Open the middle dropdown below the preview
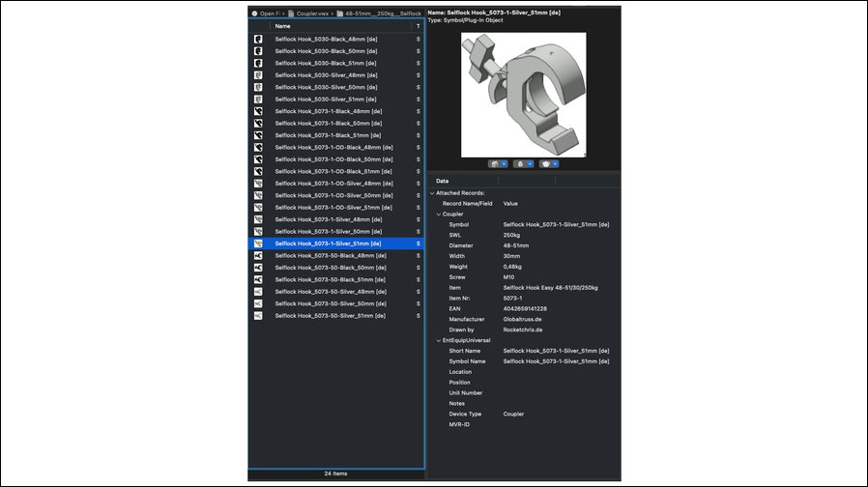Image resolution: width=868 pixels, height=487 pixels. [524, 164]
